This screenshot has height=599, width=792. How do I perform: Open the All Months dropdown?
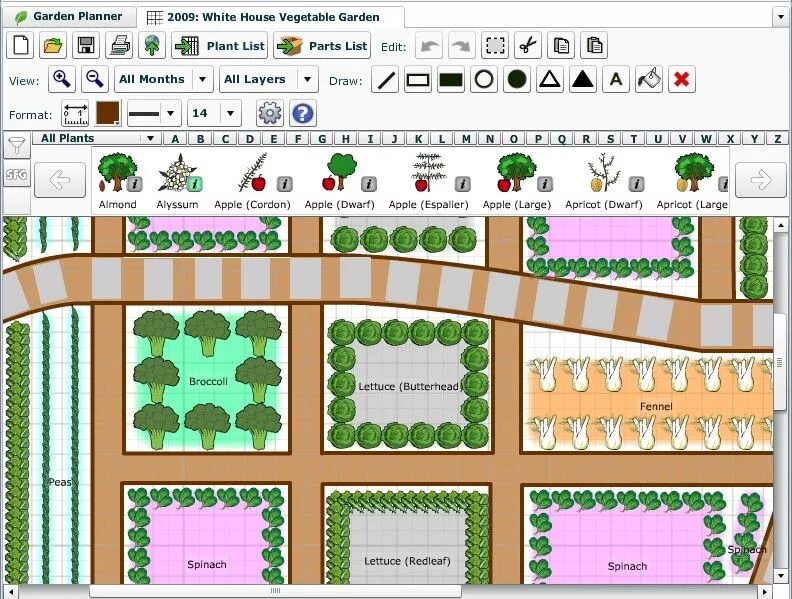click(x=164, y=79)
